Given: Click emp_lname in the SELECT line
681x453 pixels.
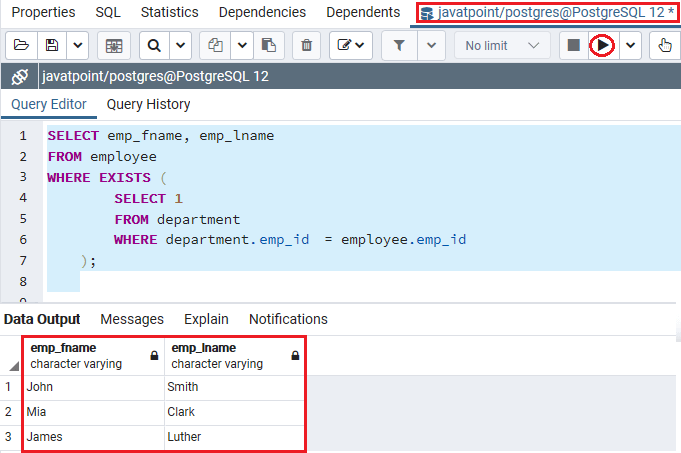Looking at the screenshot, I should (237, 136).
